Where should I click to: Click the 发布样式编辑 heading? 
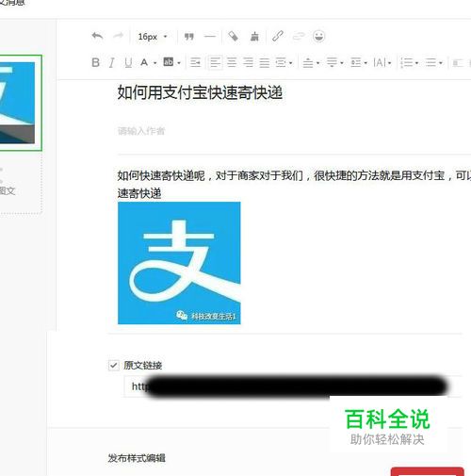click(x=137, y=458)
